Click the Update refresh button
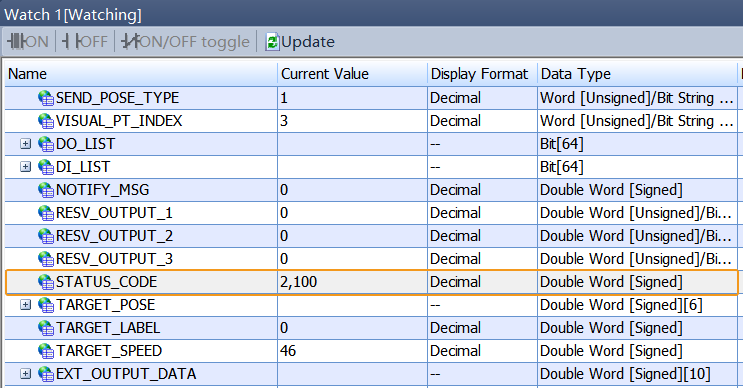The image size is (743, 388). click(x=300, y=42)
